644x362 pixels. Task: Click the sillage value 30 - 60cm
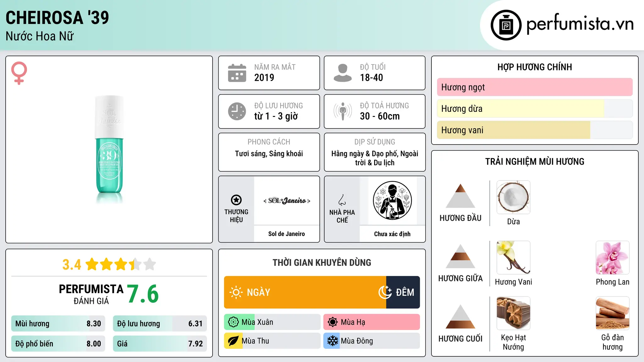380,116
